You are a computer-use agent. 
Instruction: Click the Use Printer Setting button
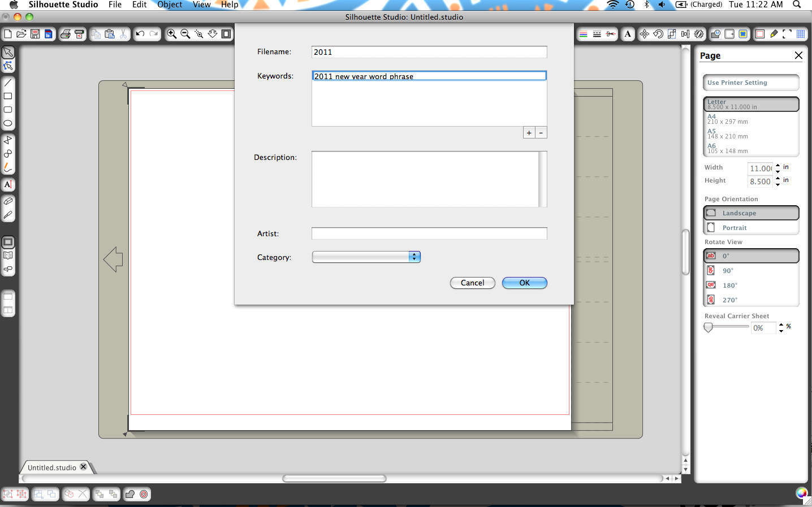(751, 83)
